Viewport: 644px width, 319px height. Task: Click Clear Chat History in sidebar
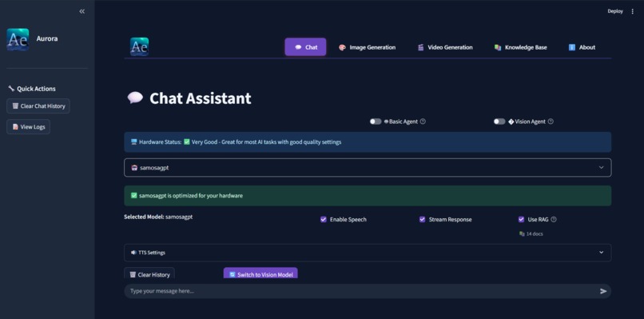38,106
